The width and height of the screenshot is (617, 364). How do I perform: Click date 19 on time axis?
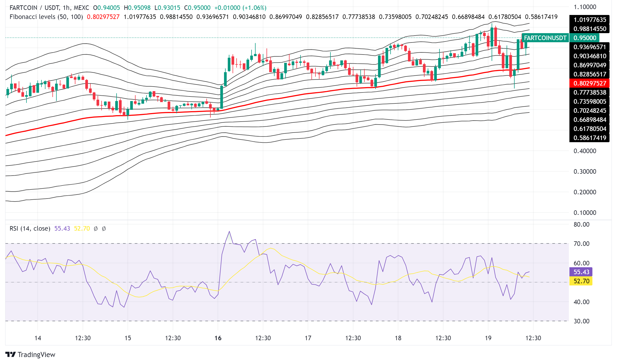tap(488, 338)
